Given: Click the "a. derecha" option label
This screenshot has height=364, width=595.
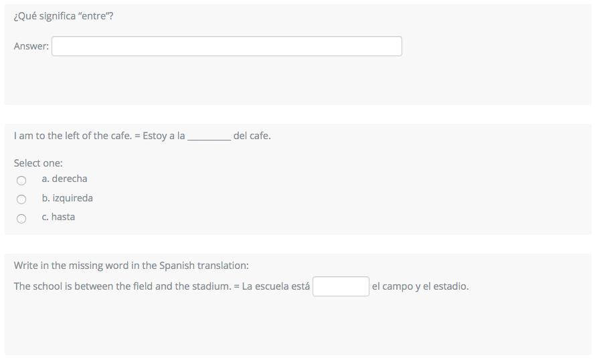Looking at the screenshot, I should [x=64, y=179].
